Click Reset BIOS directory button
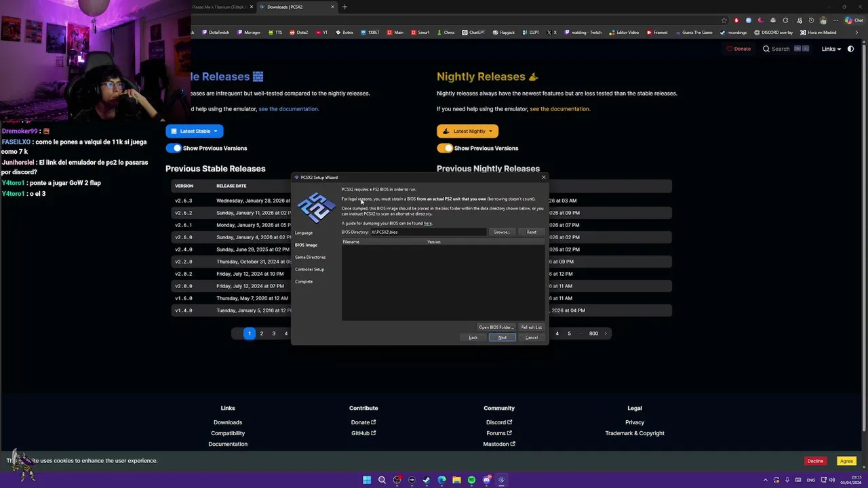 pyautogui.click(x=531, y=232)
